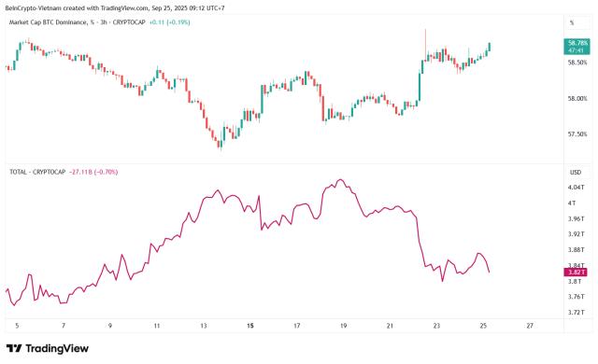Click date 25 on the time axis

coord(483,326)
